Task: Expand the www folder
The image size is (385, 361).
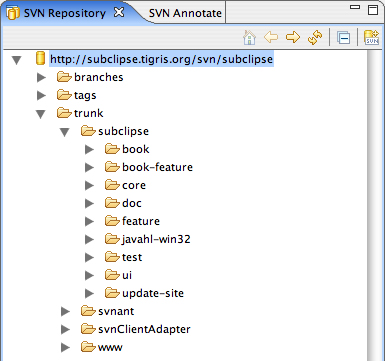Action: coord(65,347)
